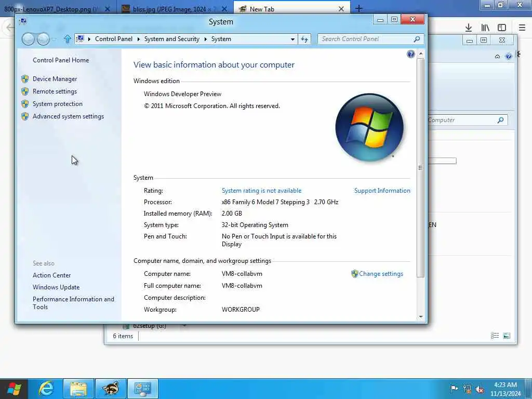Click the System window help icon
The image size is (532, 399).
point(410,54)
